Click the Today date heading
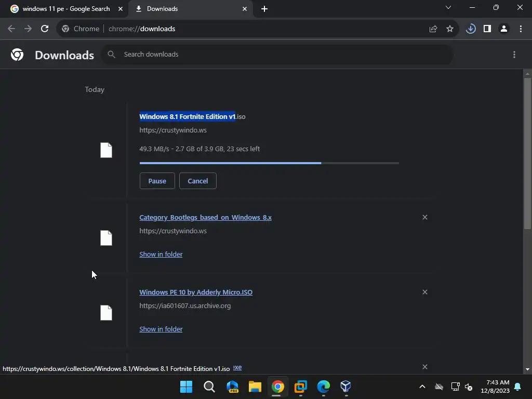This screenshot has width=532, height=399. 95,89
